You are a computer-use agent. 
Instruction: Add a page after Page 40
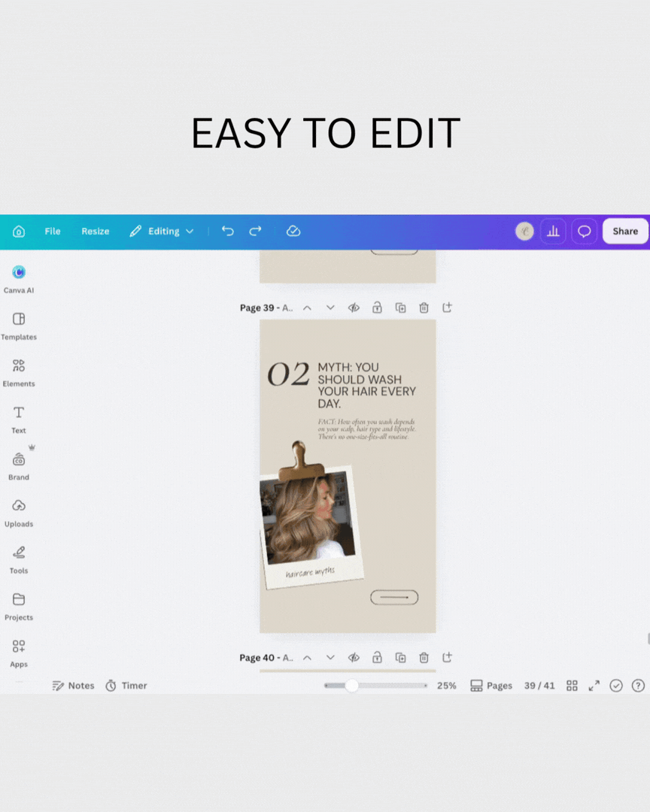point(448,658)
